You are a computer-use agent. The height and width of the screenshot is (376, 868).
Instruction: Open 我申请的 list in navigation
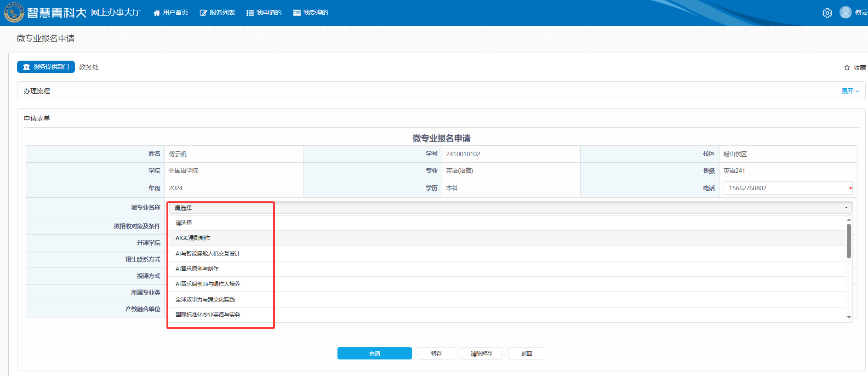(264, 13)
